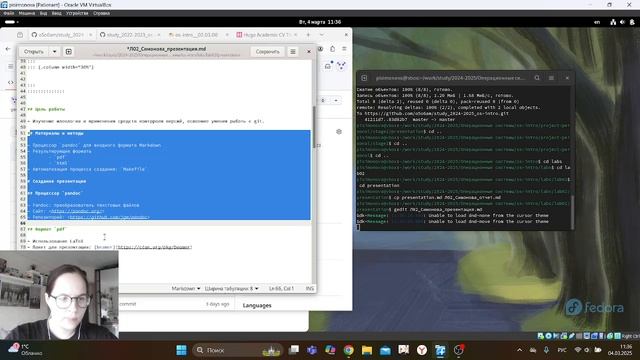
Task: Toggle the INS insert mode indicator
Action: pos(310,289)
